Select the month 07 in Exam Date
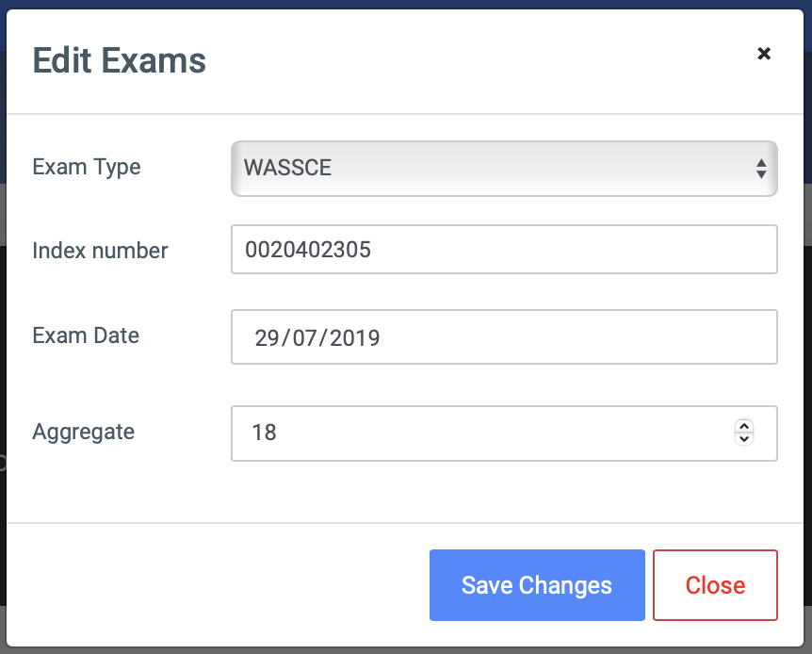 point(305,338)
